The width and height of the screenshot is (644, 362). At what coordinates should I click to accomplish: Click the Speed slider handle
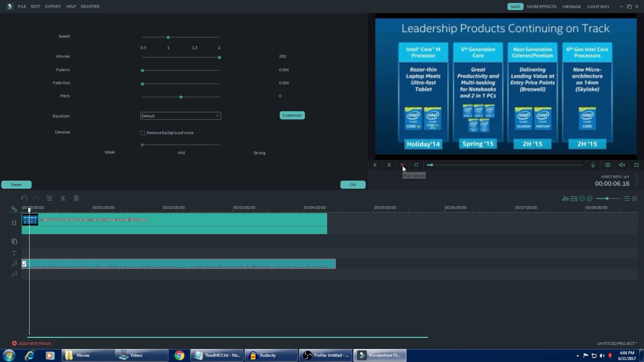coord(168,37)
